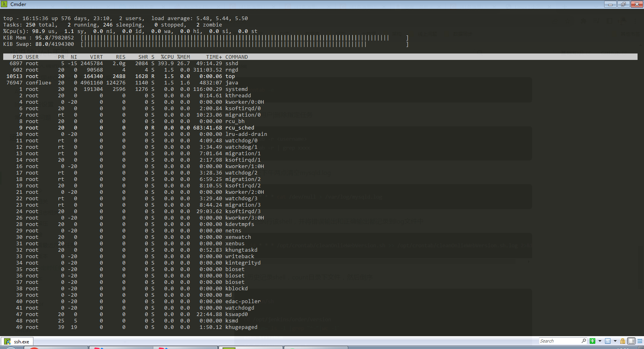644x349 pixels.
Task: Click PID 10513 in the process list
Action: [14, 76]
